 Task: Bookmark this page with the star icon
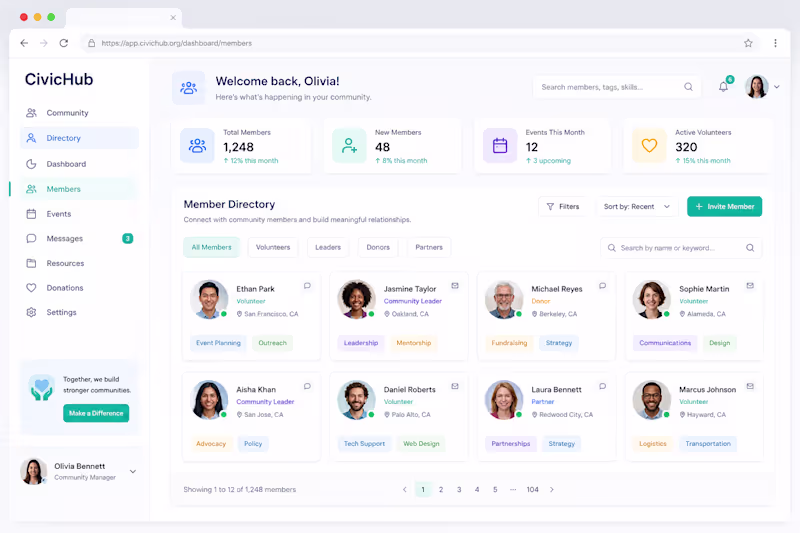(748, 43)
